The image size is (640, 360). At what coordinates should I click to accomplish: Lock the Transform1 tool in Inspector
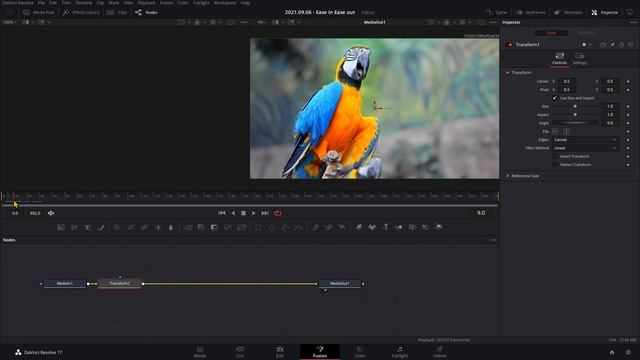[x=622, y=44]
